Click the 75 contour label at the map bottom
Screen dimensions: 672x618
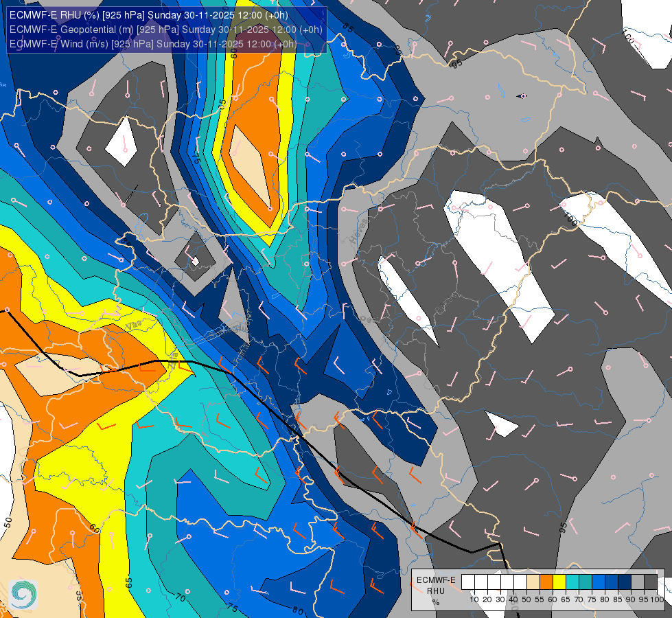tap(232, 607)
